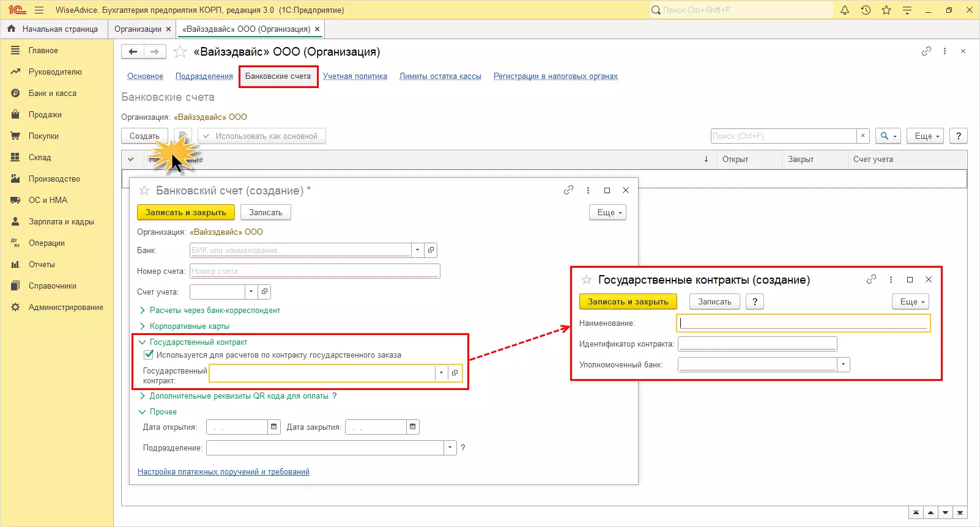
Task: Open the Подразделение dropdown list
Action: [x=450, y=448]
